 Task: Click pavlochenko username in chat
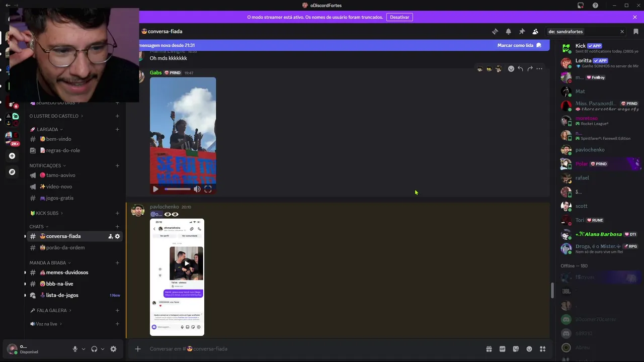(x=164, y=207)
